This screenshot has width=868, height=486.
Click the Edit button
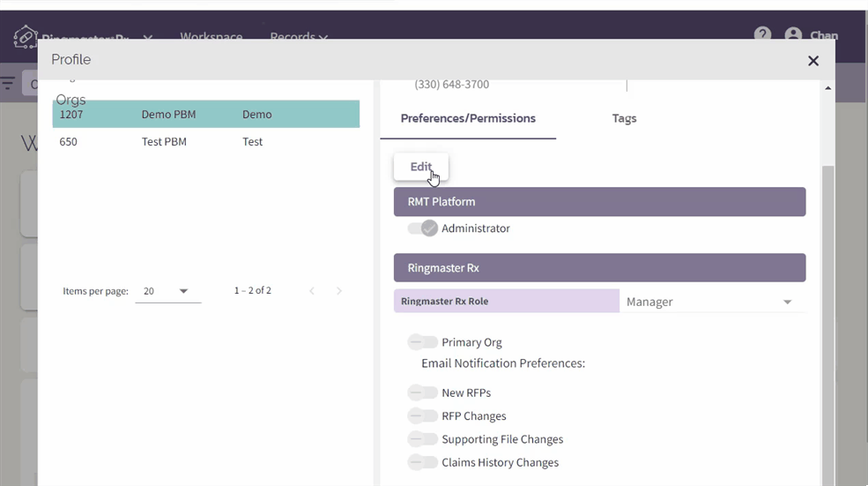[420, 167]
